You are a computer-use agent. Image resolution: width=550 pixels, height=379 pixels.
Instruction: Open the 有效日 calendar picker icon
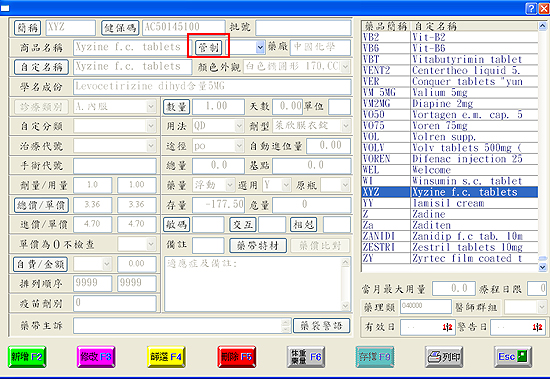tap(447, 327)
